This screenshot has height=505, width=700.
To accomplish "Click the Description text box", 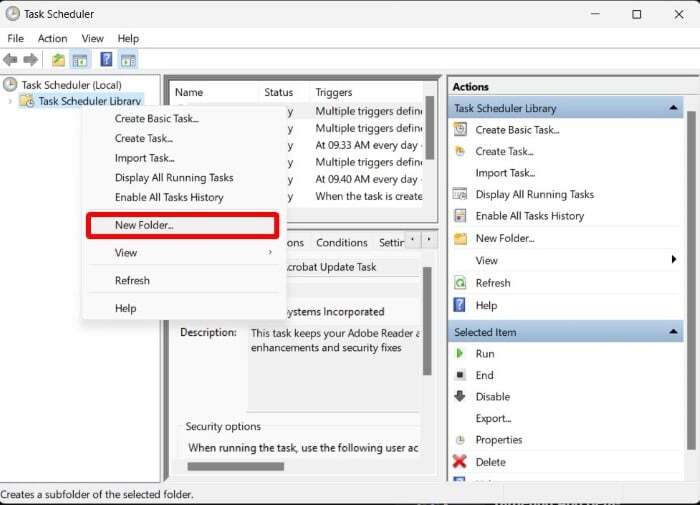I will (x=333, y=369).
